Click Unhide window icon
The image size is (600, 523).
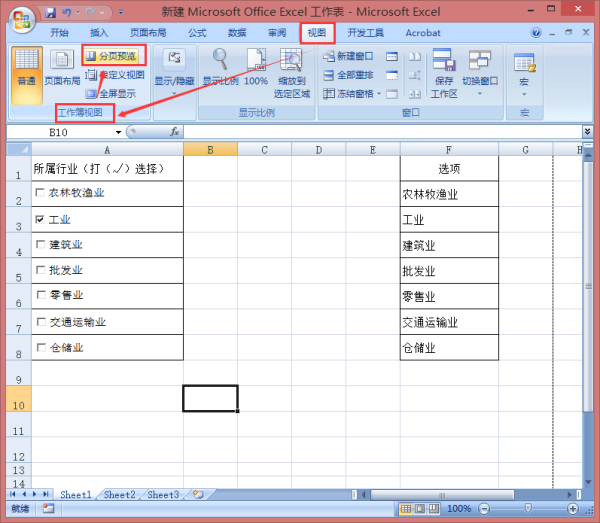click(x=392, y=93)
